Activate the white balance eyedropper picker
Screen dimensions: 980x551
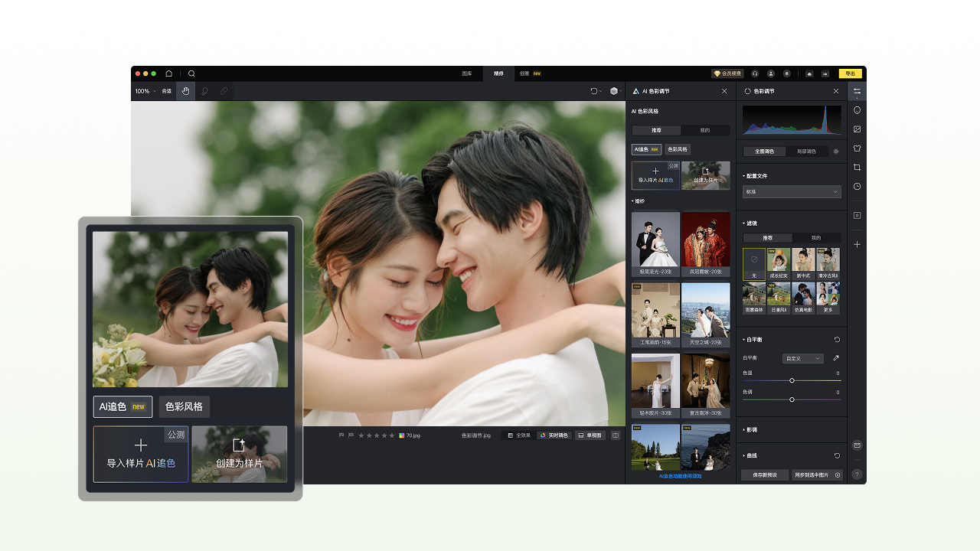(835, 357)
